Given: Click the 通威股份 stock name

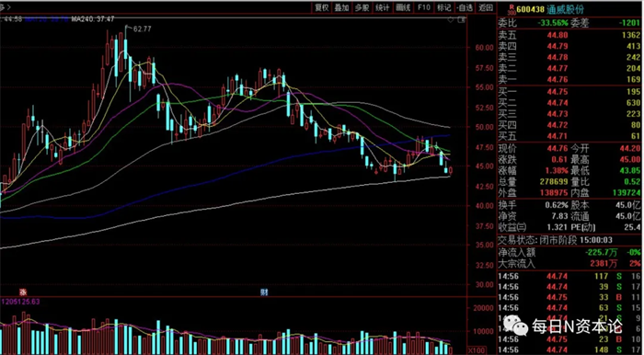Looking at the screenshot, I should point(564,9).
